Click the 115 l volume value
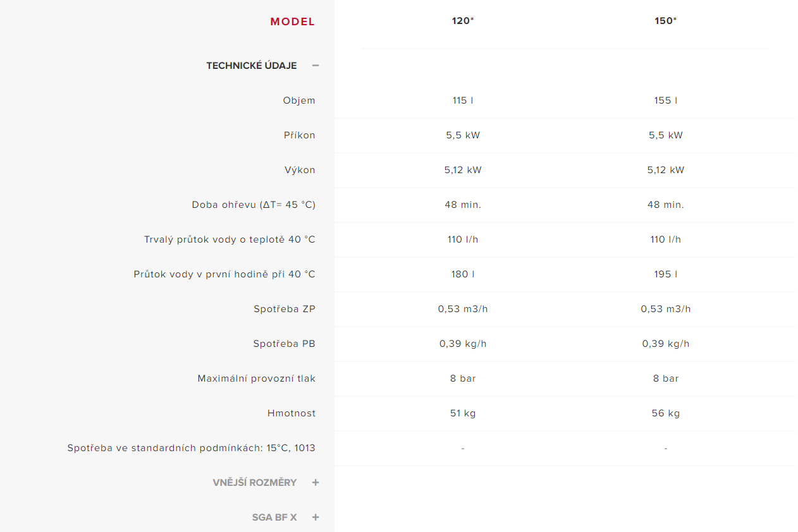The height and width of the screenshot is (532, 798). pos(463,100)
